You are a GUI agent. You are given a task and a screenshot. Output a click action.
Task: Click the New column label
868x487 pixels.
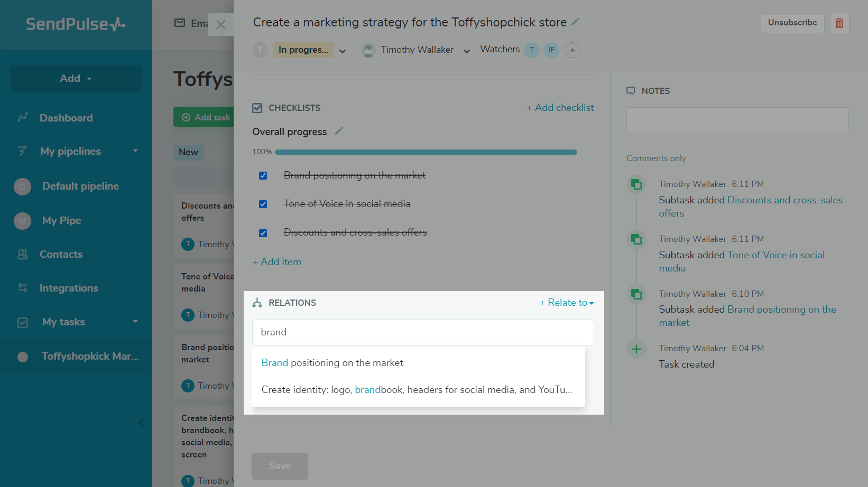(x=189, y=152)
